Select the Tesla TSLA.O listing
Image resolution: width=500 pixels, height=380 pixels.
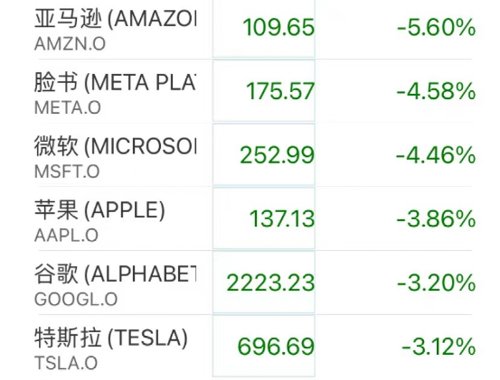click(x=253, y=347)
